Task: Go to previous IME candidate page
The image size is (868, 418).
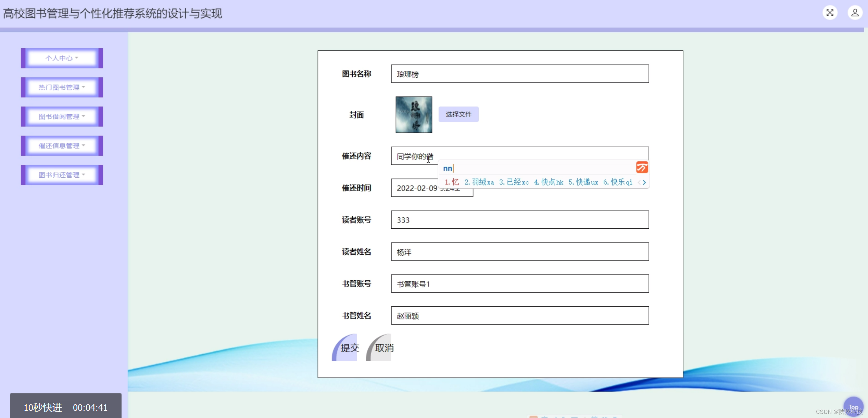Action: click(x=639, y=182)
